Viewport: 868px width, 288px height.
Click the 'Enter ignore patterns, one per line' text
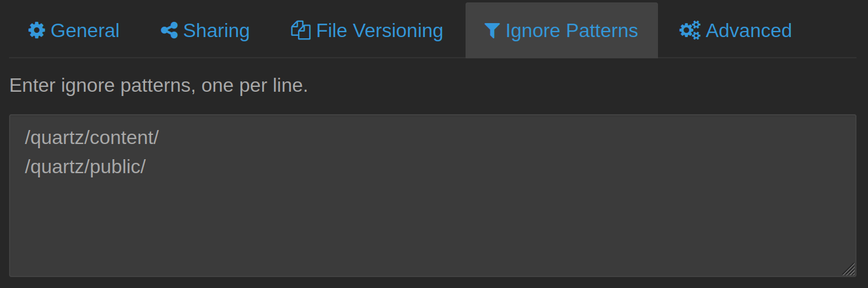[159, 86]
